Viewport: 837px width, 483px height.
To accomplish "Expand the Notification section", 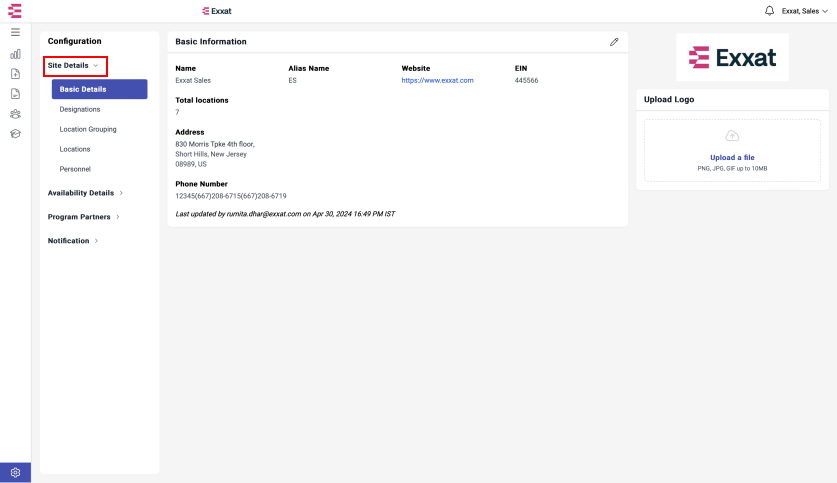I will tap(73, 241).
